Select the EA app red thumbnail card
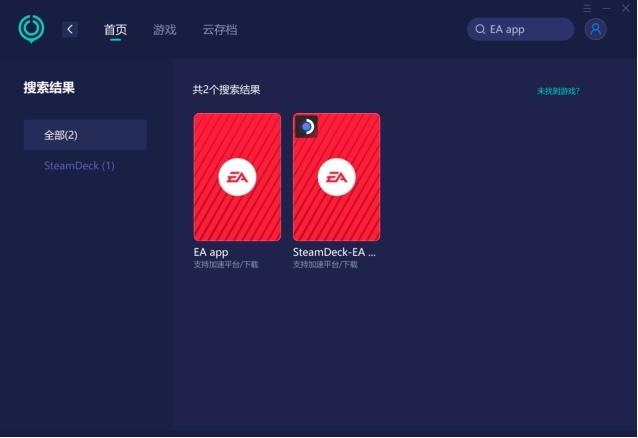Viewport: 638px width, 438px height. click(237, 177)
